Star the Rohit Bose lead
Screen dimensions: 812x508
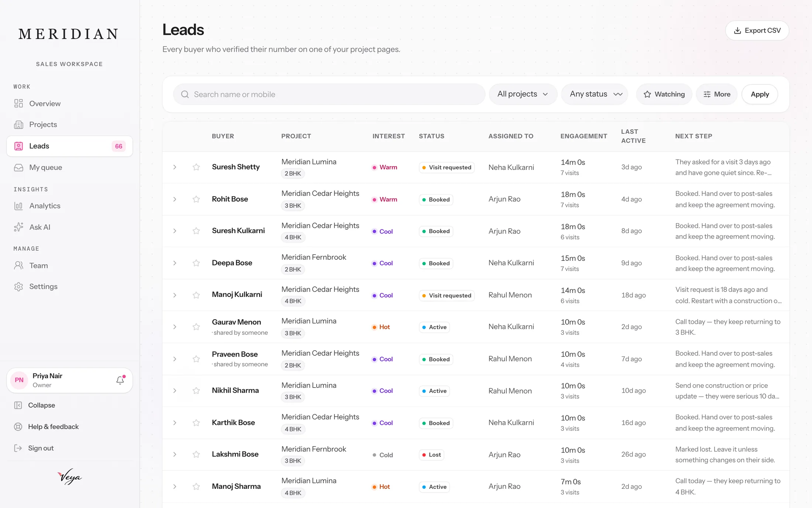pos(196,199)
